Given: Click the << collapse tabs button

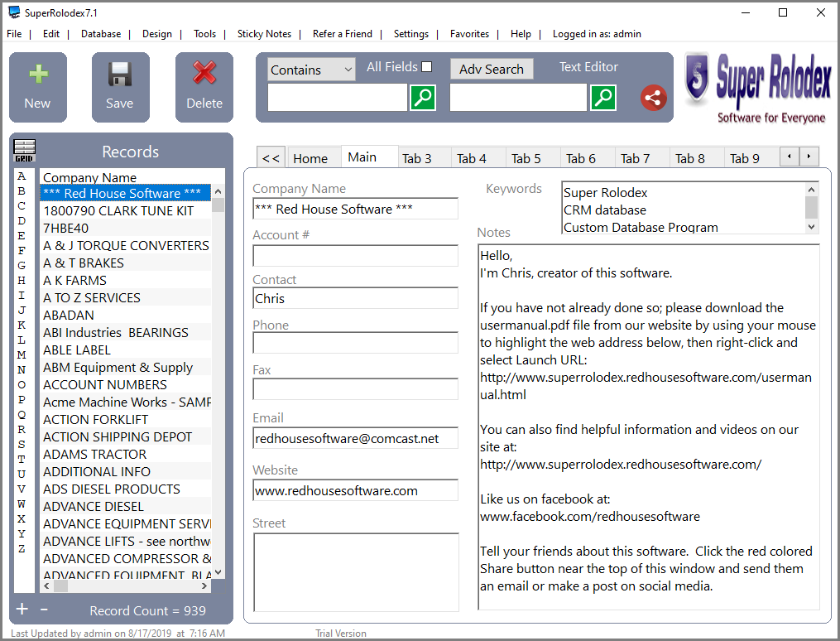Looking at the screenshot, I should click(271, 158).
